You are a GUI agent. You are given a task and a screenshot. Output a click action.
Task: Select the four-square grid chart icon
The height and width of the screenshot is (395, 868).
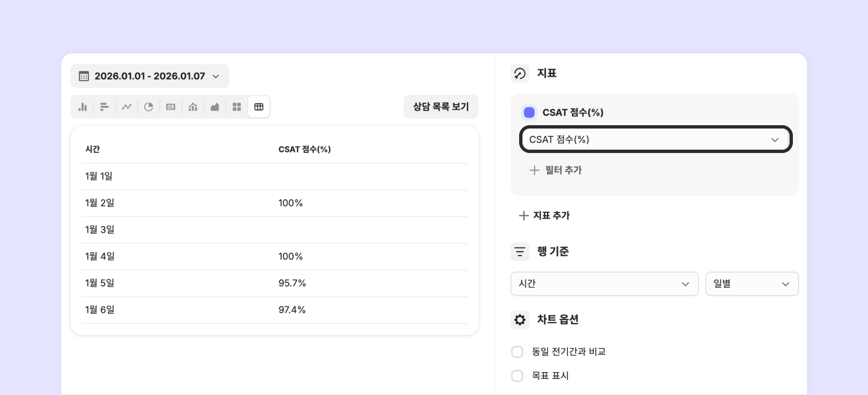tap(236, 107)
